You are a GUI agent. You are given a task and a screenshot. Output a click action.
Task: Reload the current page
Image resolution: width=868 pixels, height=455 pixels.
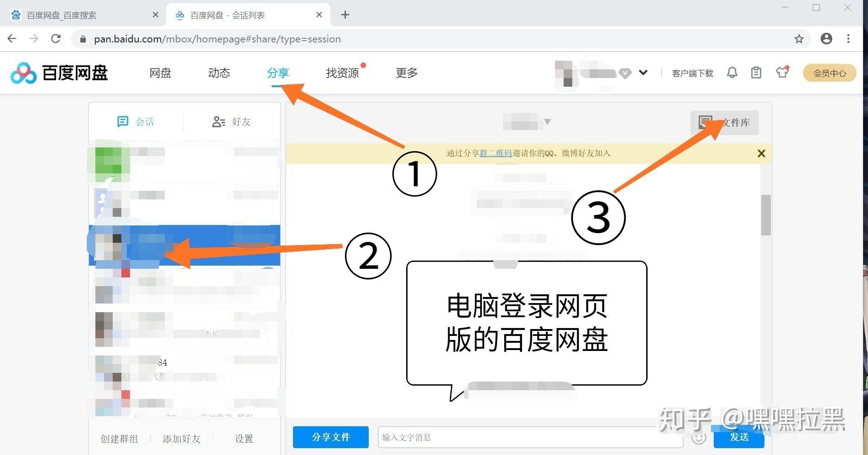[56, 39]
